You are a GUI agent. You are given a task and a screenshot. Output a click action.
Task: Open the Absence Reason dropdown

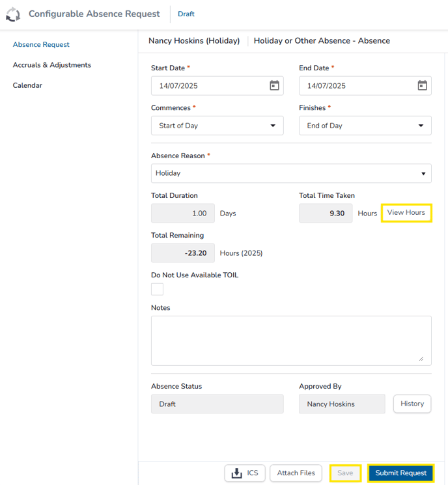(x=291, y=173)
